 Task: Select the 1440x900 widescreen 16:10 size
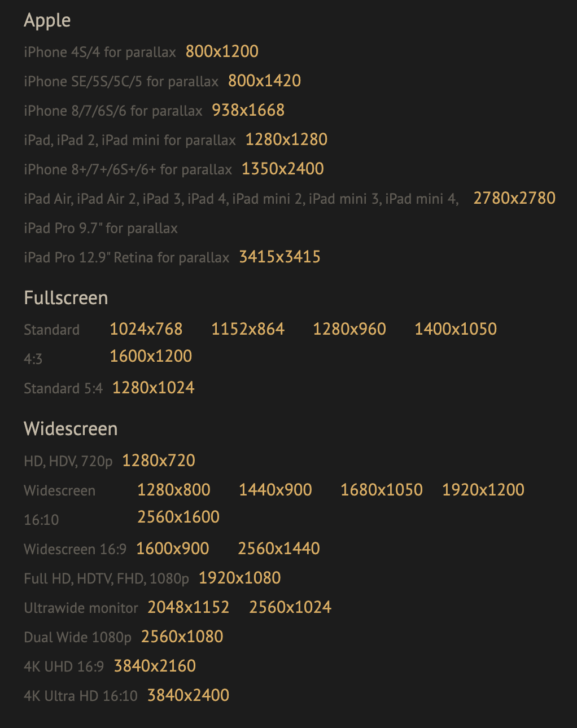point(275,490)
